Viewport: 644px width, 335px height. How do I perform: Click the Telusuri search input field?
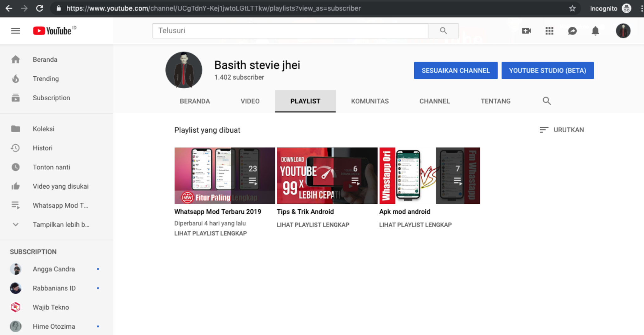click(x=290, y=30)
